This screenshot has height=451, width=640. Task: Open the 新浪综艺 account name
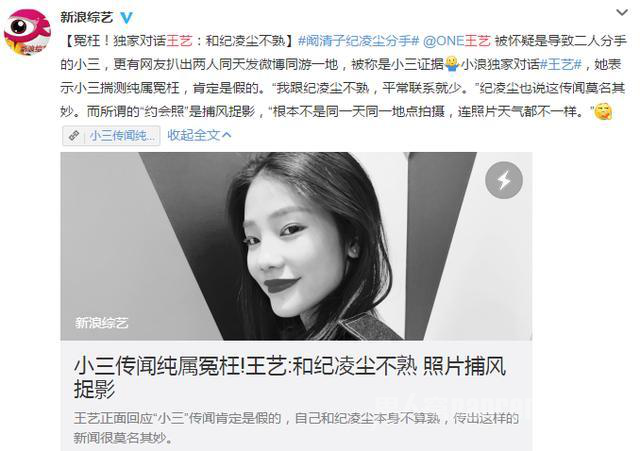pos(87,17)
